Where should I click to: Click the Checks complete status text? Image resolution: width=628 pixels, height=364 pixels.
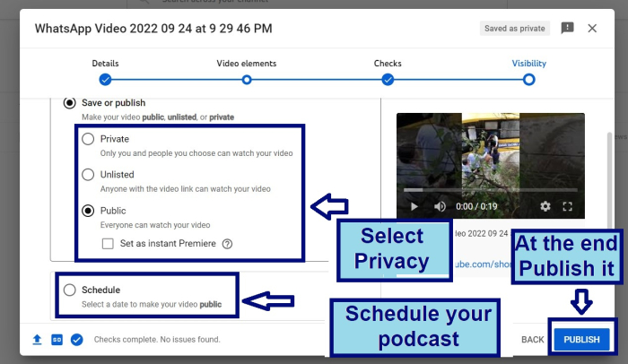pos(157,340)
